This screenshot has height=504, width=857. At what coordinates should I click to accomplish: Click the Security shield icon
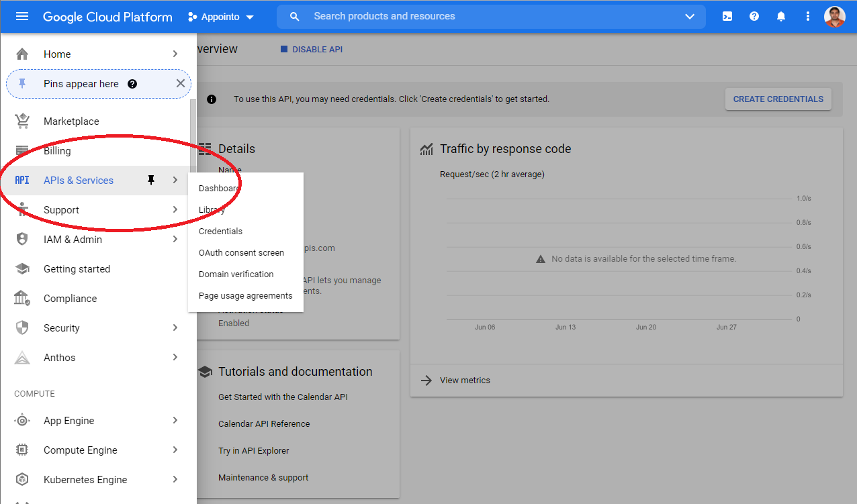click(x=22, y=328)
